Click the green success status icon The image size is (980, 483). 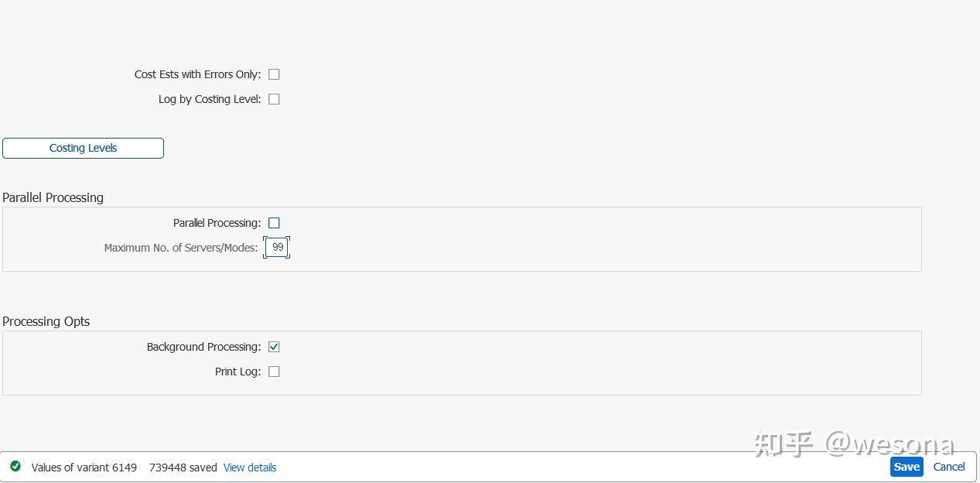point(15,467)
